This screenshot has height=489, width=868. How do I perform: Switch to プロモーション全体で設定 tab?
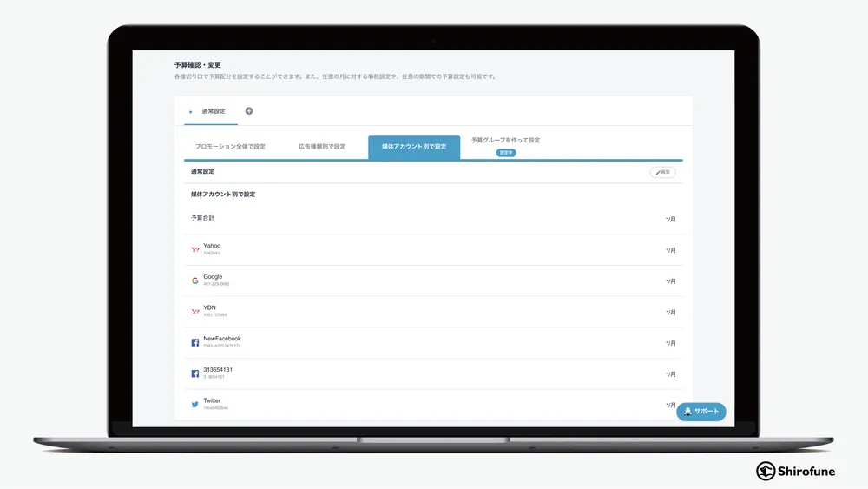(230, 147)
